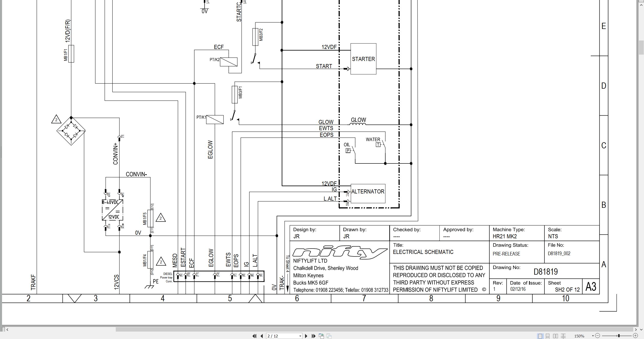
Task: Click the GLOW plug coil symbol
Action: pos(358,124)
